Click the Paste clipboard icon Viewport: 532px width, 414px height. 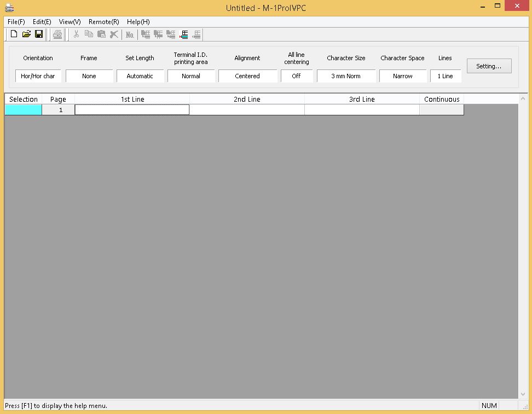click(101, 34)
